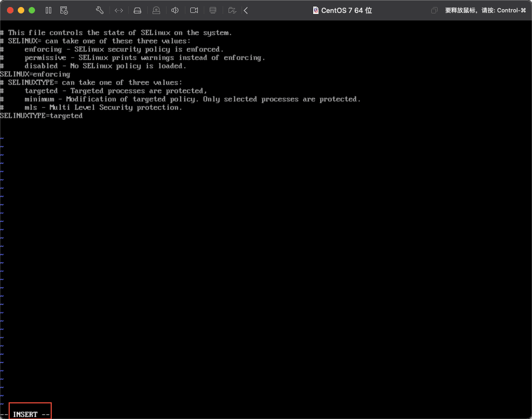This screenshot has width=532, height=419.
Task: Place cursor on SELINUX=enforcing line
Action: pyautogui.click(x=35, y=74)
